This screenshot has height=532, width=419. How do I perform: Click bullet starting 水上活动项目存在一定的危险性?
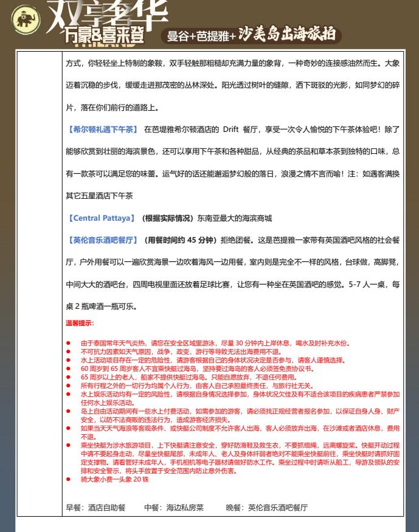[x=213, y=360]
